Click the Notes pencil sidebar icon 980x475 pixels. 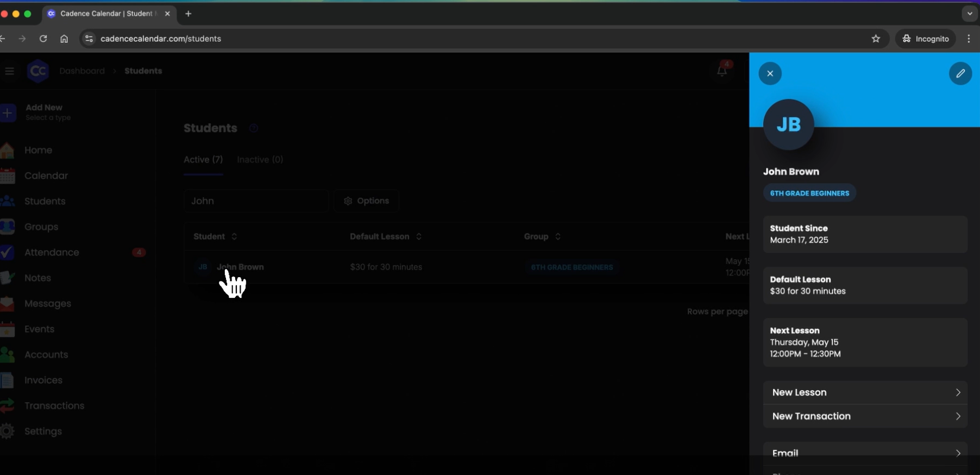point(7,278)
